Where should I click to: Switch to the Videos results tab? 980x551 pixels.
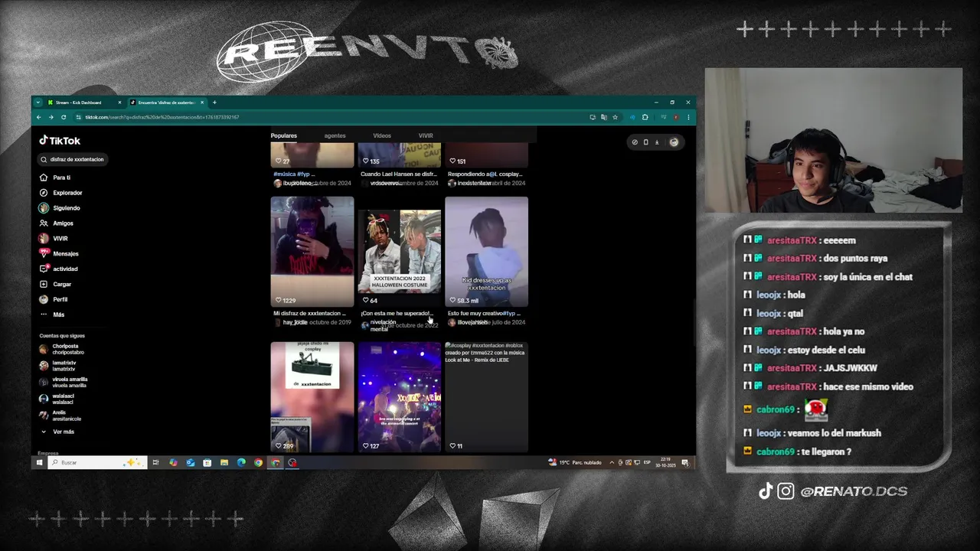point(382,135)
